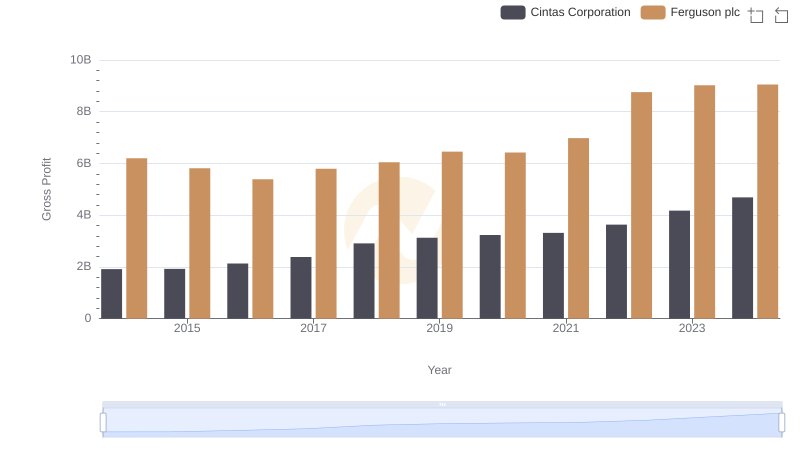
Task: Click Cintas Corporation bar for 2021
Action: point(554,276)
